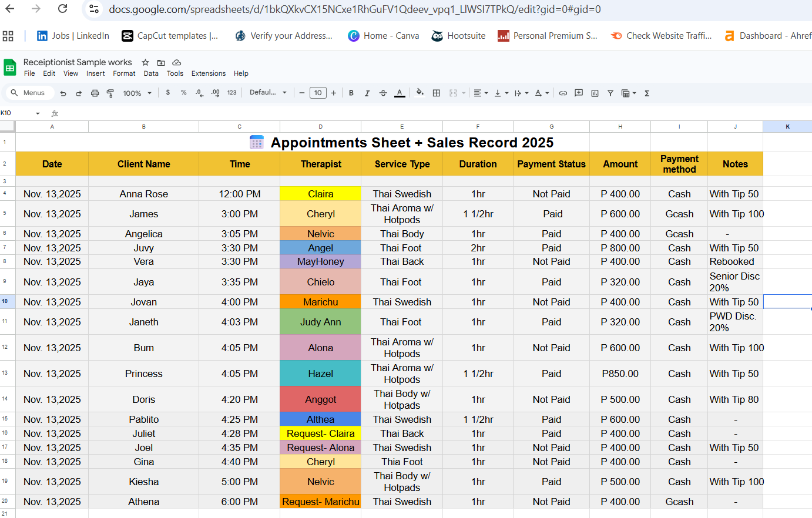Open text wrapping options
The height and width of the screenshot is (518, 812).
(521, 93)
